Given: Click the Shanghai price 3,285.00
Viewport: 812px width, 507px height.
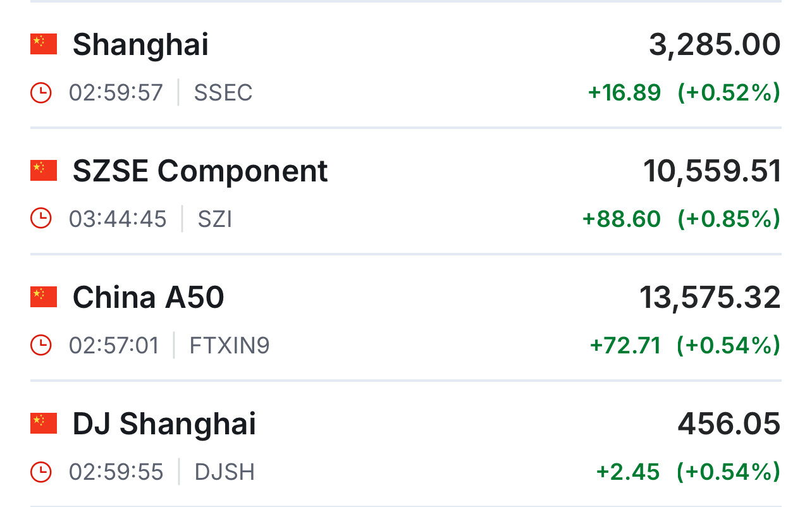Looking at the screenshot, I should coord(715,45).
